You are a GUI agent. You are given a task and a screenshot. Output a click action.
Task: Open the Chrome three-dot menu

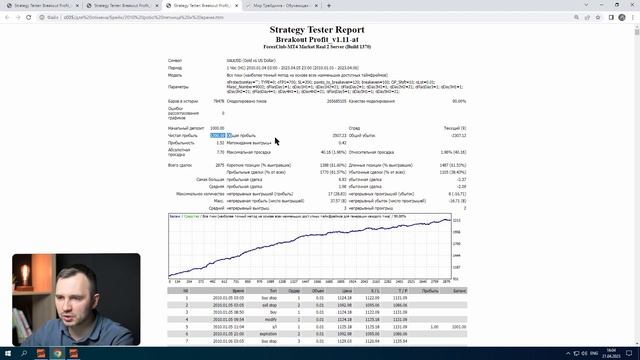pyautogui.click(x=633, y=18)
